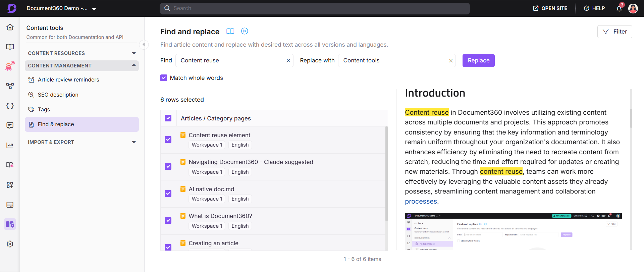The height and width of the screenshot is (272, 644).
Task: Clear the Replace with field X icon
Action: 451,61
